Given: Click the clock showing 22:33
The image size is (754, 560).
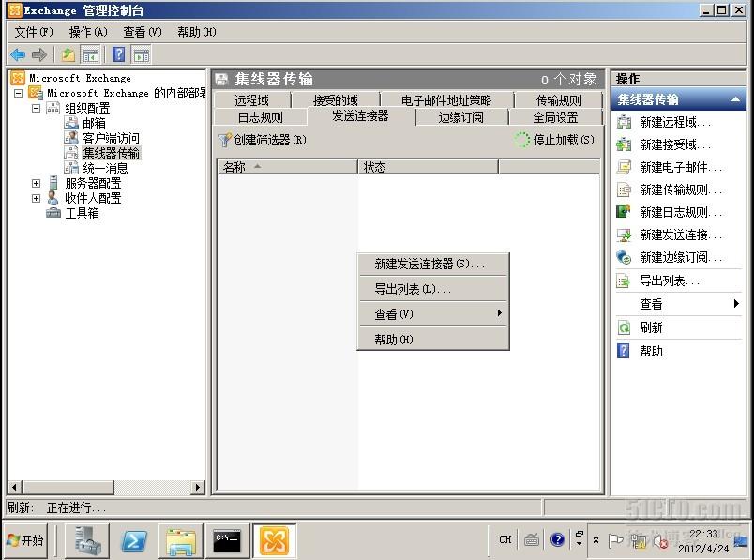Looking at the screenshot, I should 703,534.
